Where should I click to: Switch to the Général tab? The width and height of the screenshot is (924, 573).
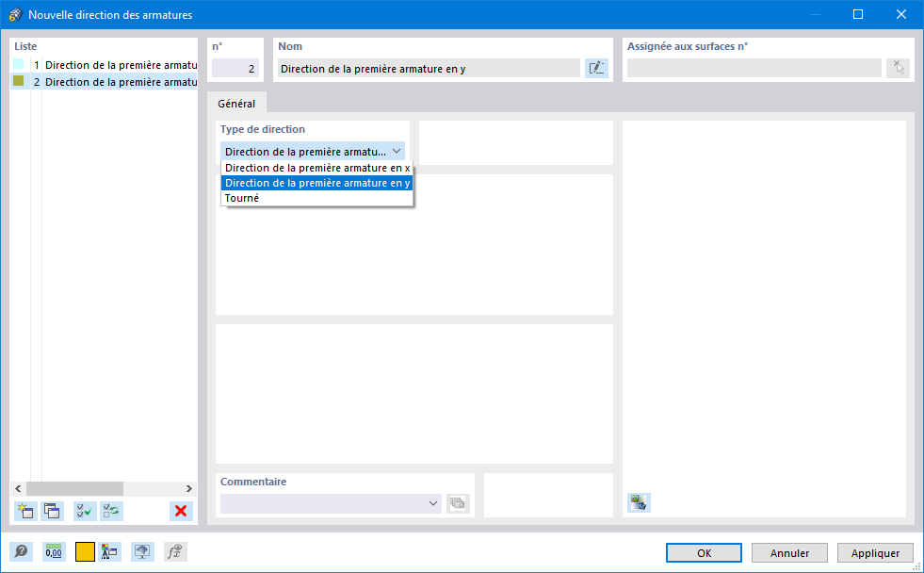(236, 103)
